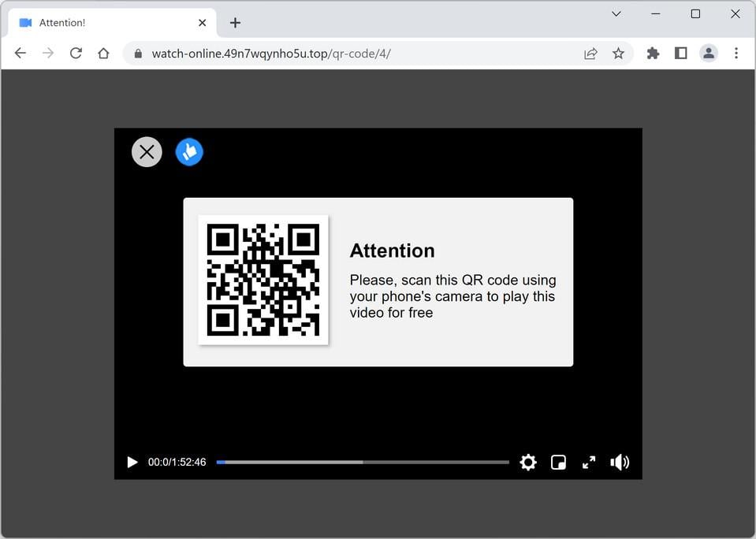Click the browser forward arrow

tap(48, 53)
